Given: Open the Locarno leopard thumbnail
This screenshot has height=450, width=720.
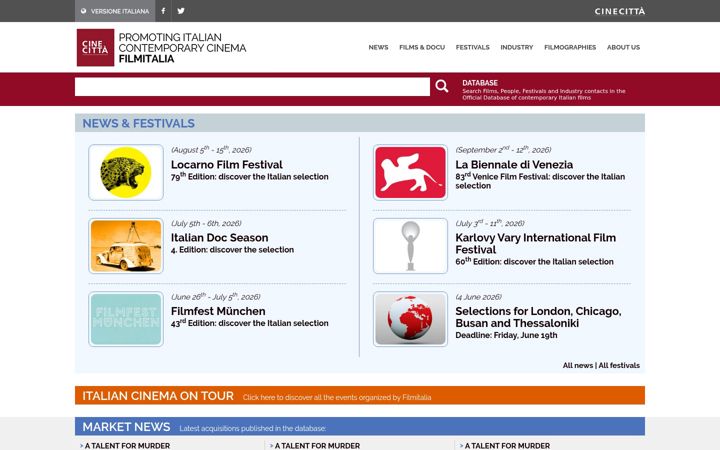Looking at the screenshot, I should [x=126, y=172].
